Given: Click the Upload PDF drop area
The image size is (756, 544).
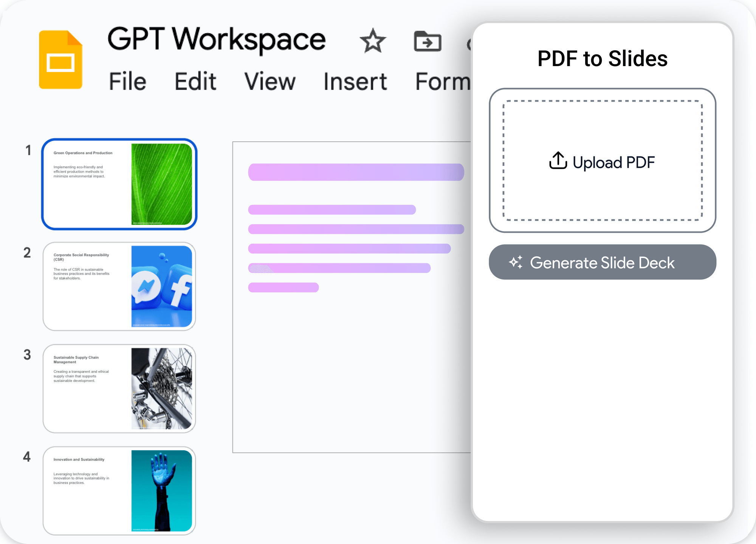Looking at the screenshot, I should (x=603, y=161).
